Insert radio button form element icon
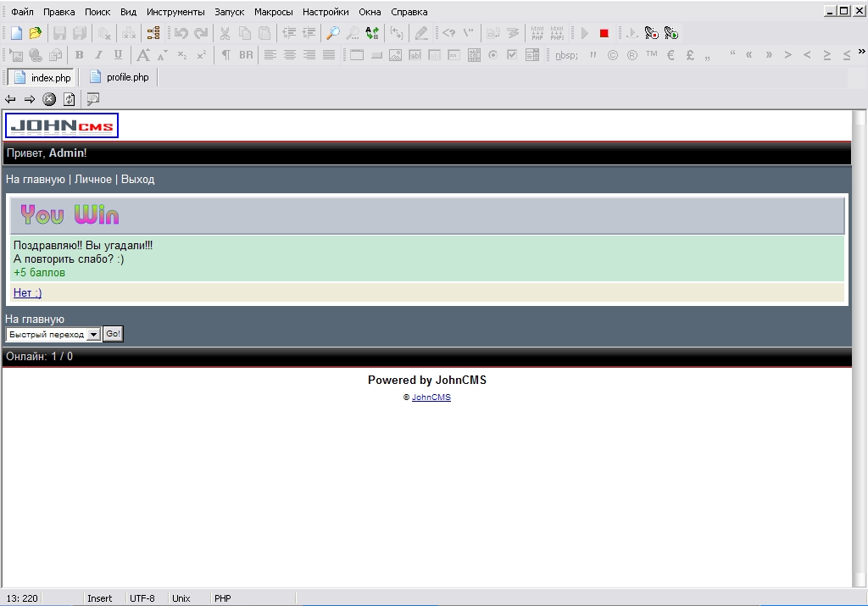The width and height of the screenshot is (868, 606). click(x=492, y=55)
